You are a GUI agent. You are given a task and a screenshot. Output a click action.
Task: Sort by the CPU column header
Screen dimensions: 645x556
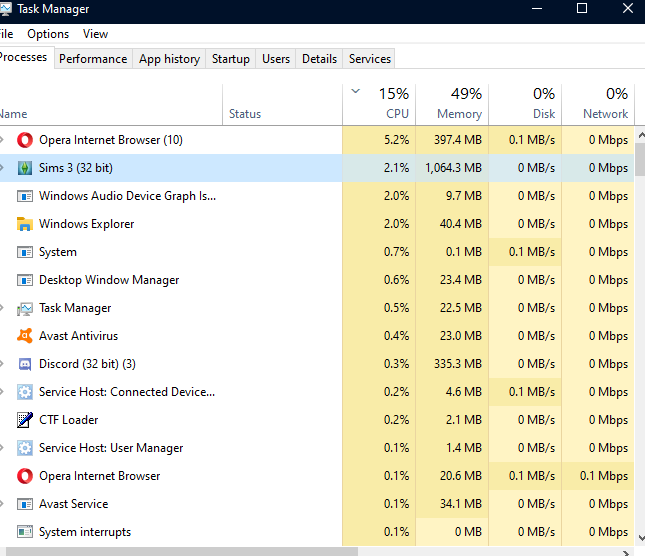[x=379, y=104]
